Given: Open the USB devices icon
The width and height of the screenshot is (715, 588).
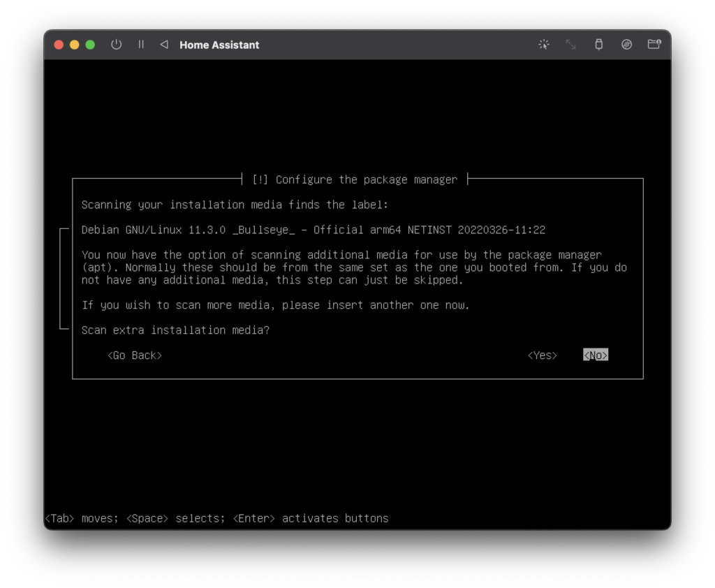Looking at the screenshot, I should click(598, 44).
